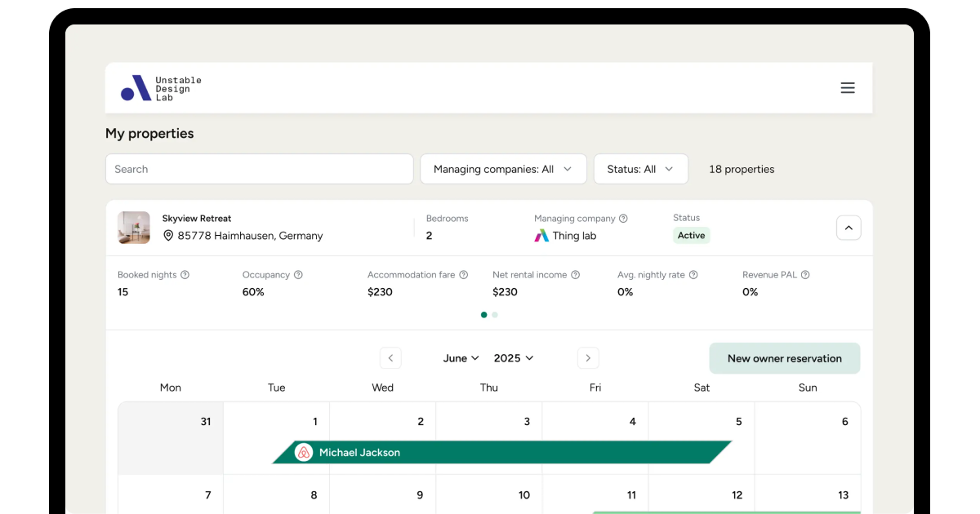The width and height of the screenshot is (980, 514).
Task: Click the Search input field
Action: pyautogui.click(x=259, y=169)
